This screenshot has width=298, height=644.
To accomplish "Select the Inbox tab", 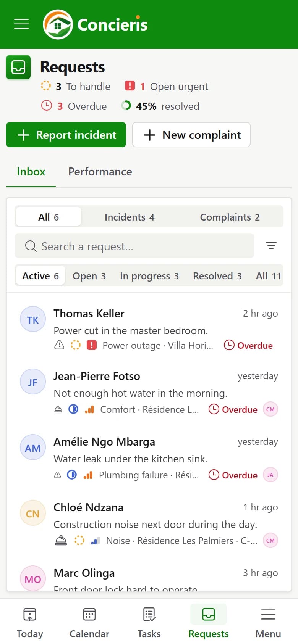I will [x=31, y=172].
